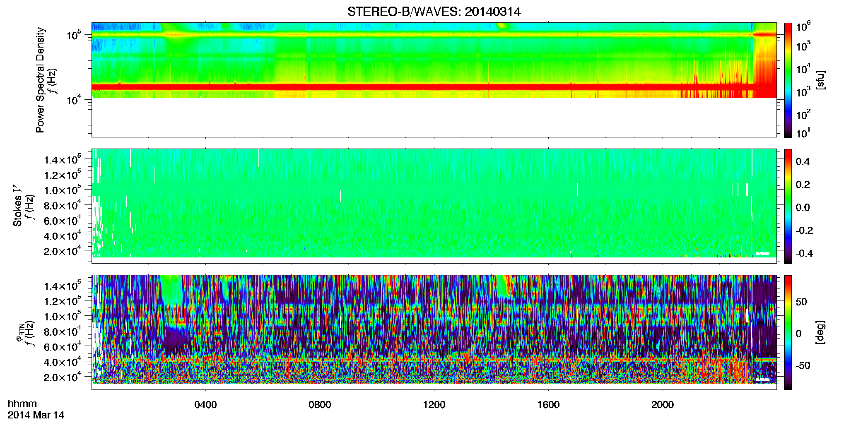Click the phi RTN degrees color bar
Image resolution: width=868 pixels, height=447 pixels.
click(788, 332)
